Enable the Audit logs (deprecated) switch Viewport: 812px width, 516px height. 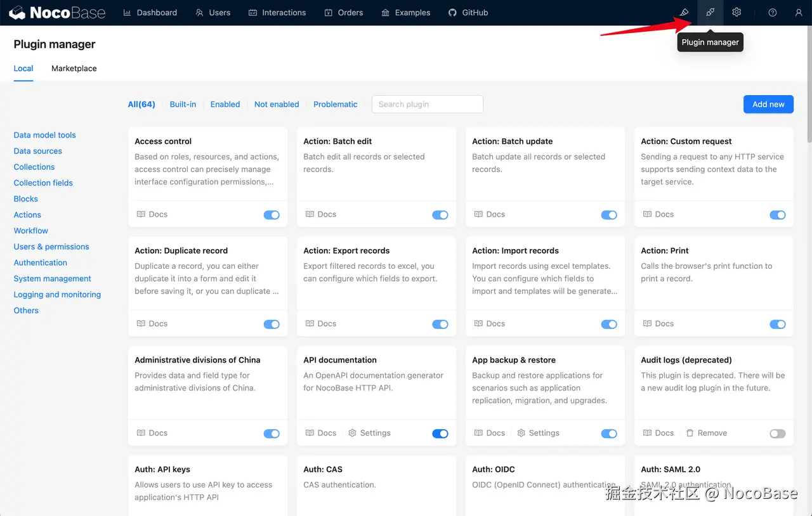[778, 434]
